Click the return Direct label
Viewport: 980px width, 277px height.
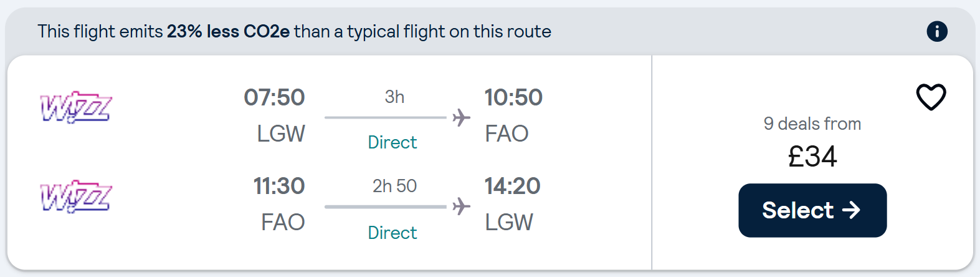coord(392,233)
